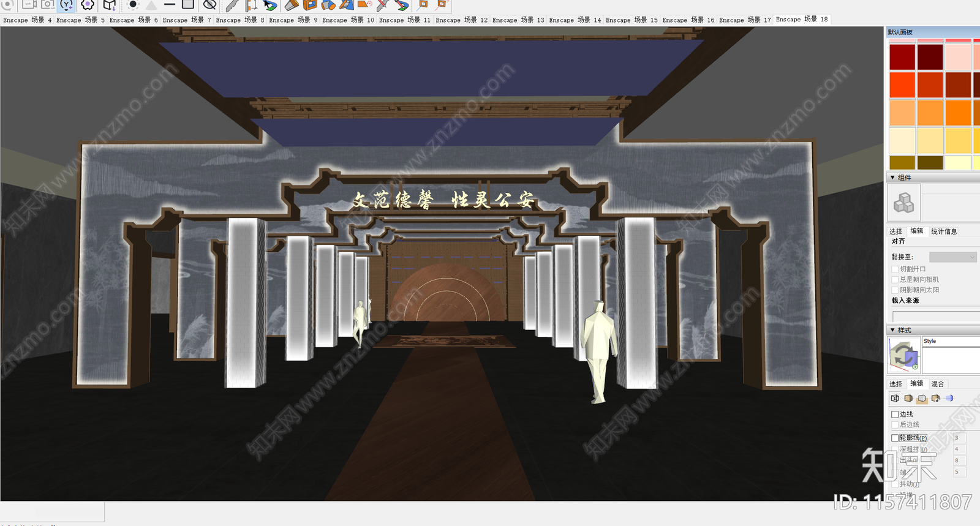Open styles 选择 tab
980x526 pixels.
[895, 384]
